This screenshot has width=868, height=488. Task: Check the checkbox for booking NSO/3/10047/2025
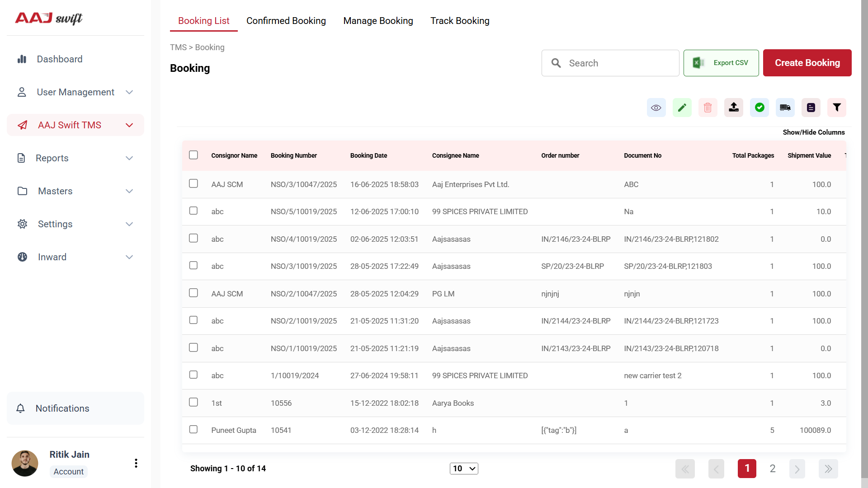tap(193, 183)
